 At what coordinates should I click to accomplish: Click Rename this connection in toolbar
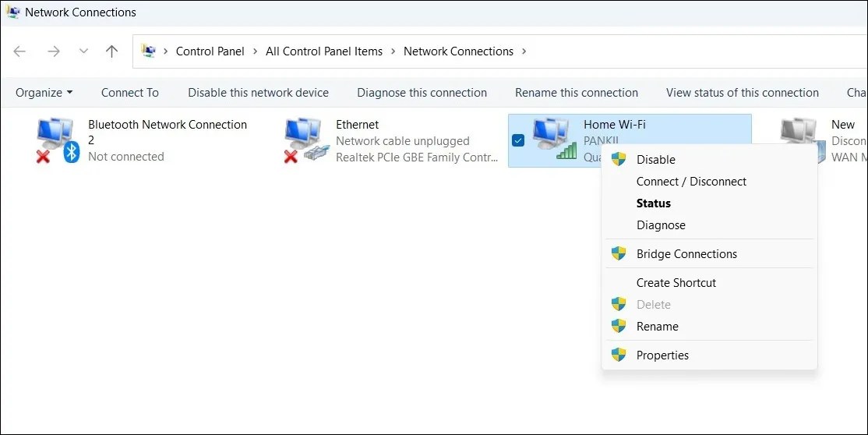576,92
